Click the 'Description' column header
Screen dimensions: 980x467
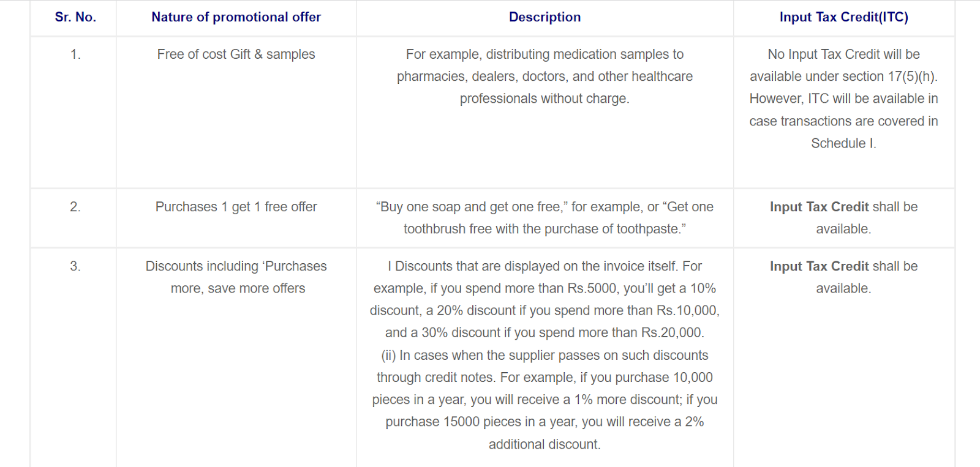click(545, 17)
